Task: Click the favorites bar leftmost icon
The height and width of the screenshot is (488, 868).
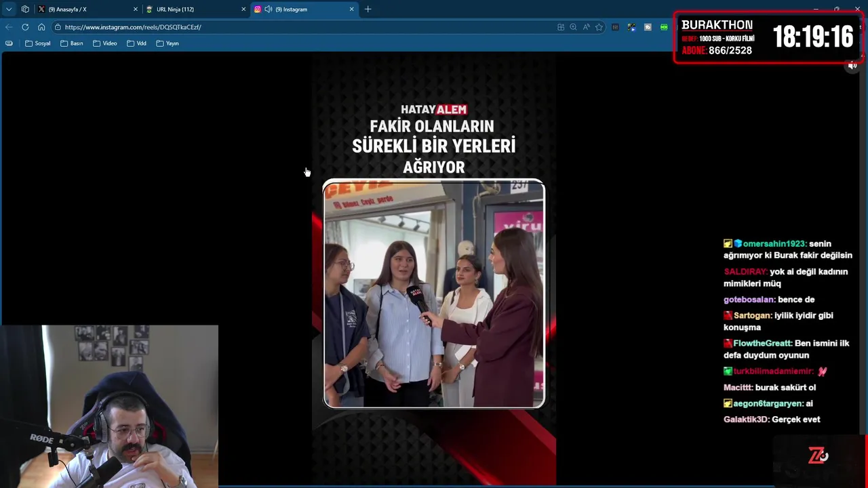Action: [9, 43]
